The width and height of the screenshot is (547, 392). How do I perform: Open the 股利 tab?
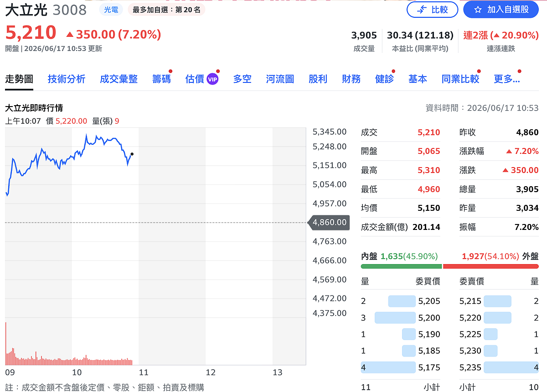pos(318,79)
